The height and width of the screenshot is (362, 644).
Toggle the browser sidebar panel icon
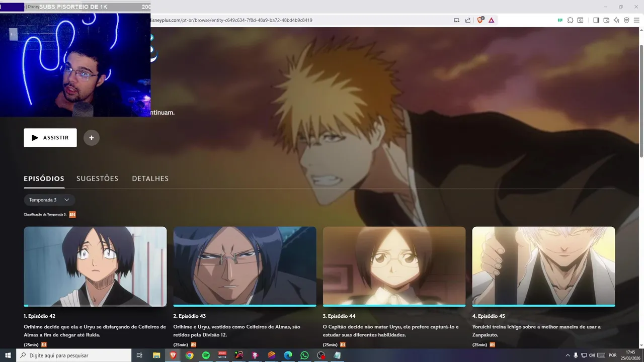[596, 20]
